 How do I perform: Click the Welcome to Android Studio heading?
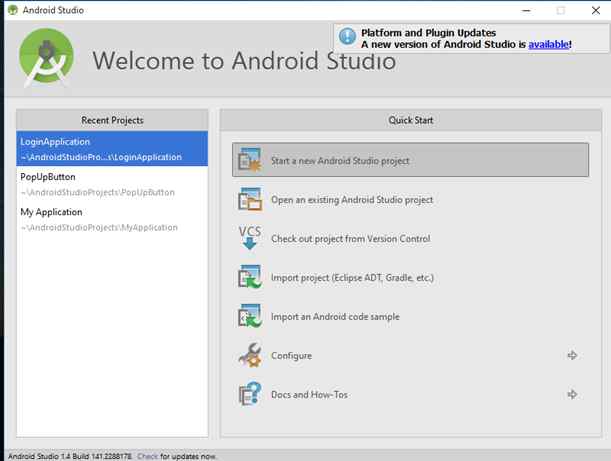coord(244,61)
